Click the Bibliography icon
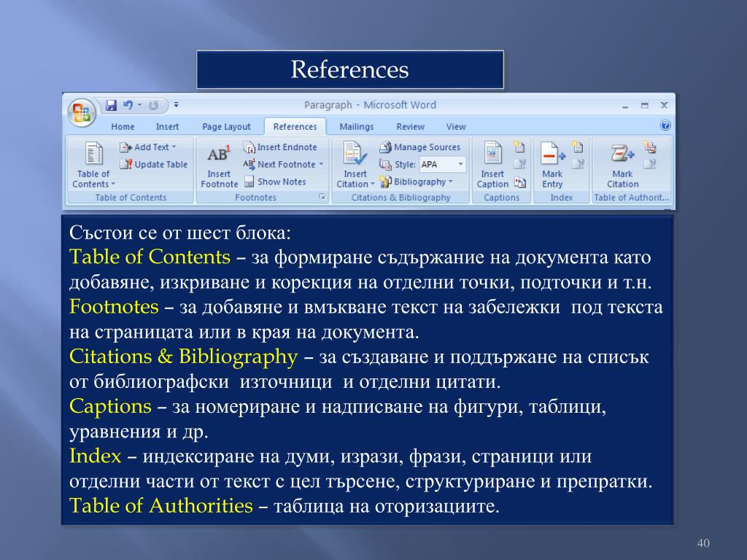Image resolution: width=747 pixels, height=560 pixels. 385,182
